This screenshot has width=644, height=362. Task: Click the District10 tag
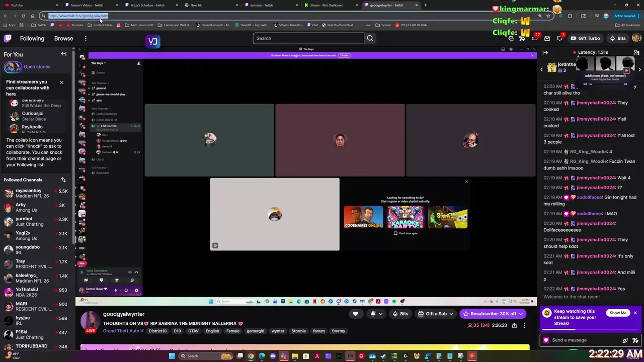[x=157, y=331]
